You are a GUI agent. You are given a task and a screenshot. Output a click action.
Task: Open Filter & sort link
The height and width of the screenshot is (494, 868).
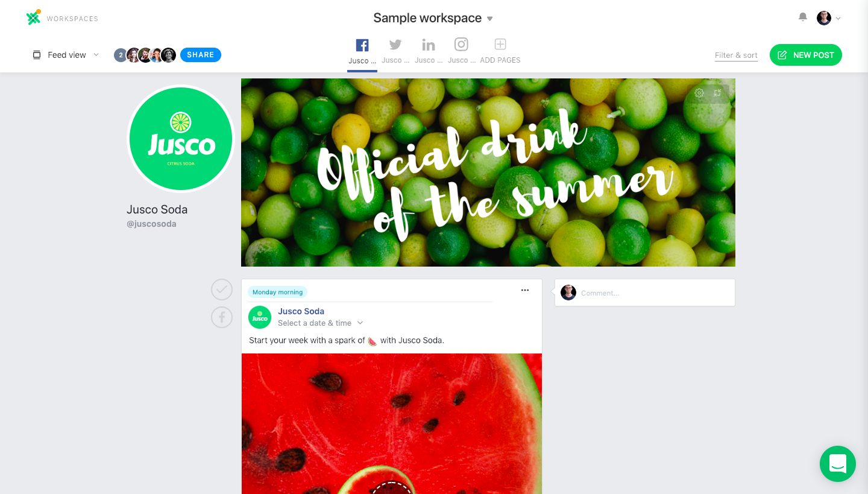(x=736, y=55)
